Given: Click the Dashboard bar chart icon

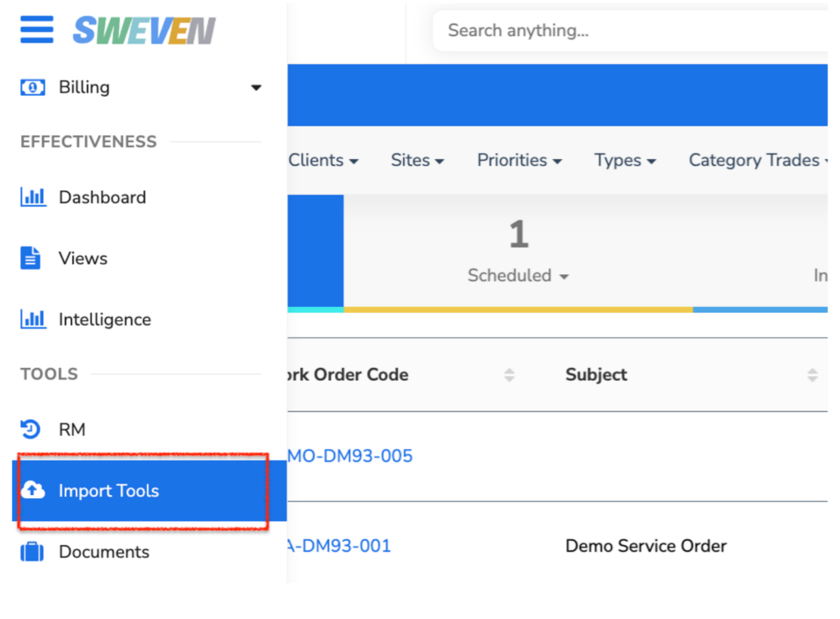Looking at the screenshot, I should [x=33, y=197].
